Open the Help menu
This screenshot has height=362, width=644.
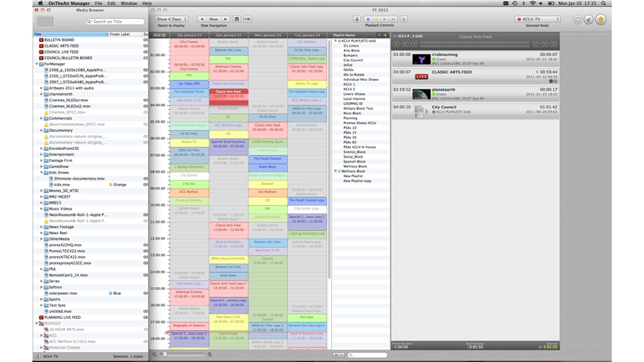pyautogui.click(x=147, y=3)
